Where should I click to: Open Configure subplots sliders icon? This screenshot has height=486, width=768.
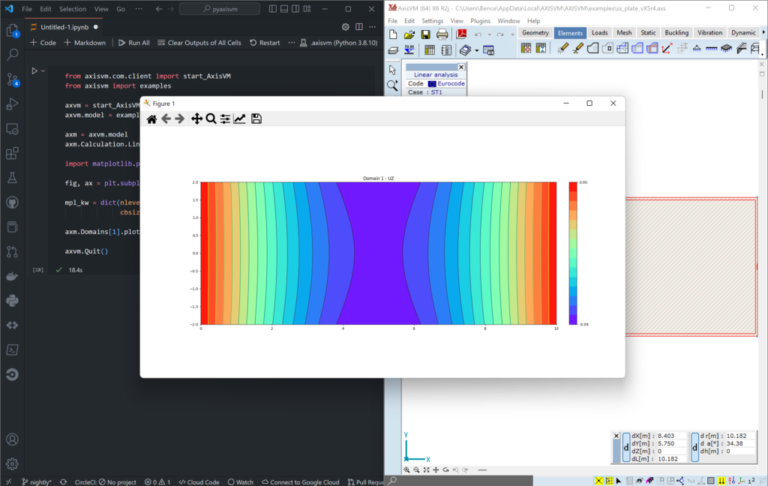225,119
